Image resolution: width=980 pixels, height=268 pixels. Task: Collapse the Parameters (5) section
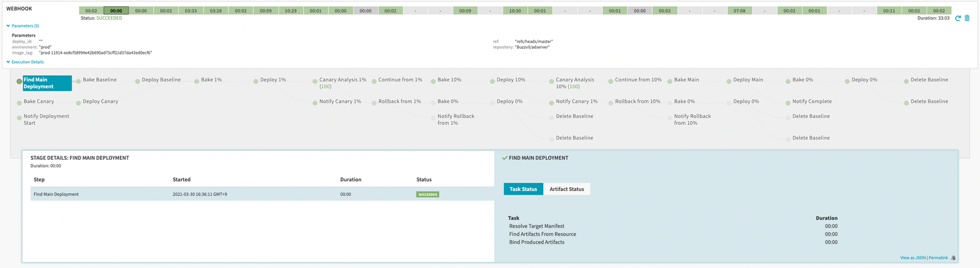(24, 26)
